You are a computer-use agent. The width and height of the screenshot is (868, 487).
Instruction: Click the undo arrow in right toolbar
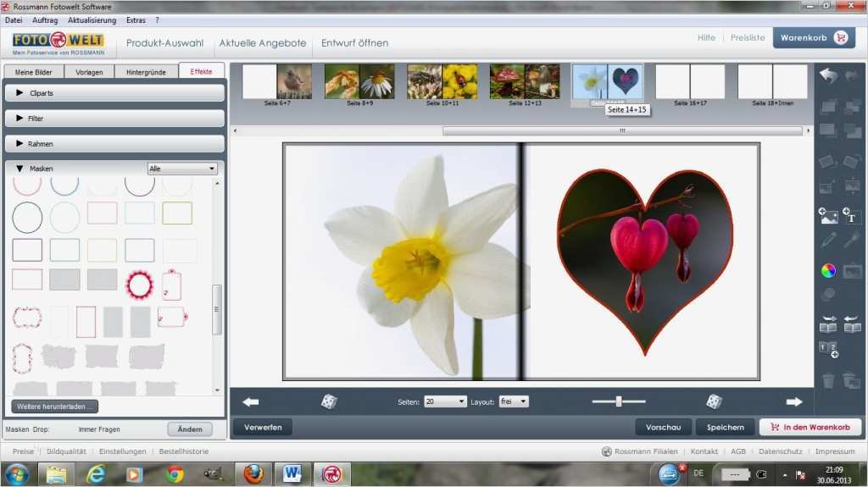[x=828, y=76]
